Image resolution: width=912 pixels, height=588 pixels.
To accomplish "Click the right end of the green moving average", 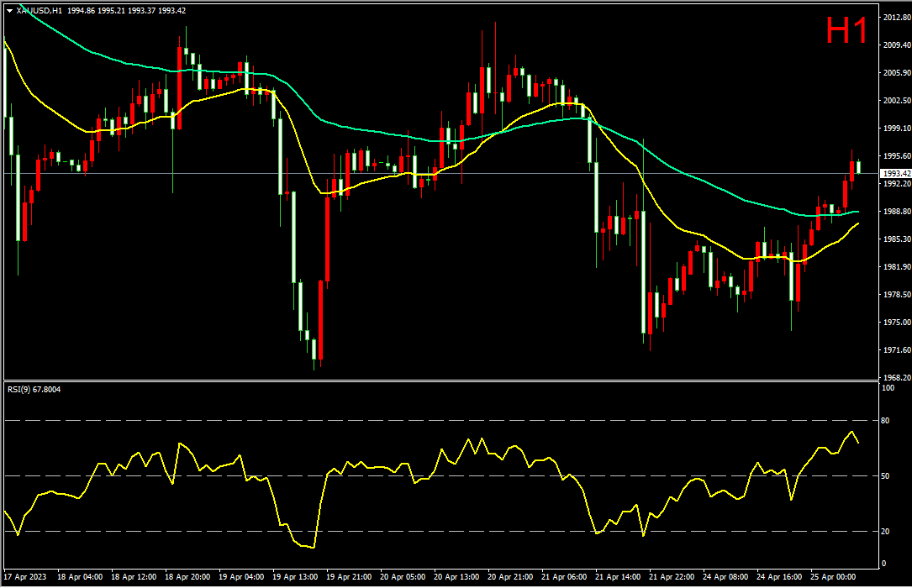I will (x=858, y=212).
